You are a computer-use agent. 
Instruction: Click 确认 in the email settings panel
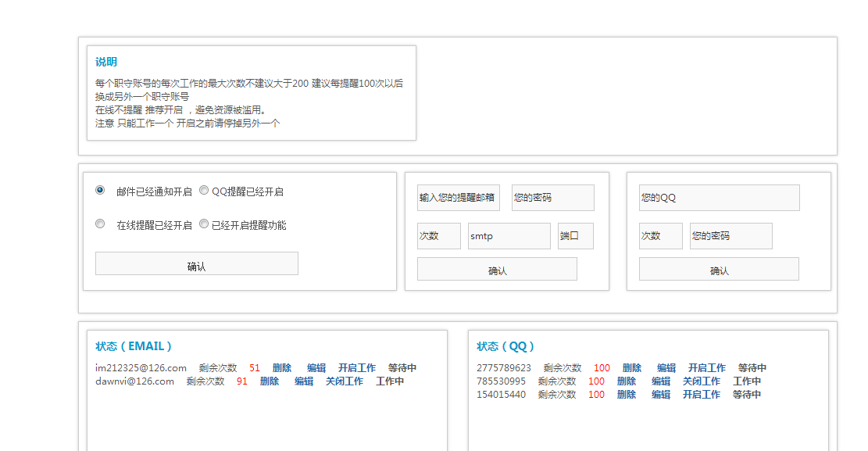pos(497,269)
